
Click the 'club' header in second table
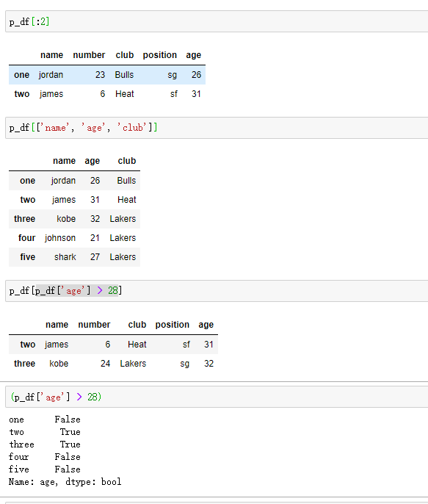[127, 161]
